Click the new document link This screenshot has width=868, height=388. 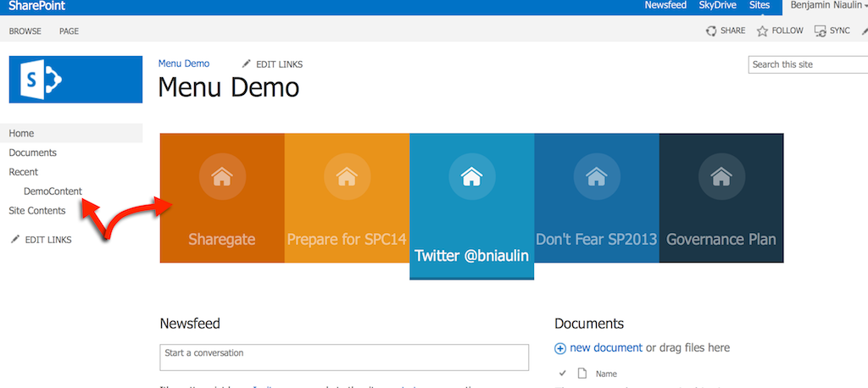pos(606,348)
